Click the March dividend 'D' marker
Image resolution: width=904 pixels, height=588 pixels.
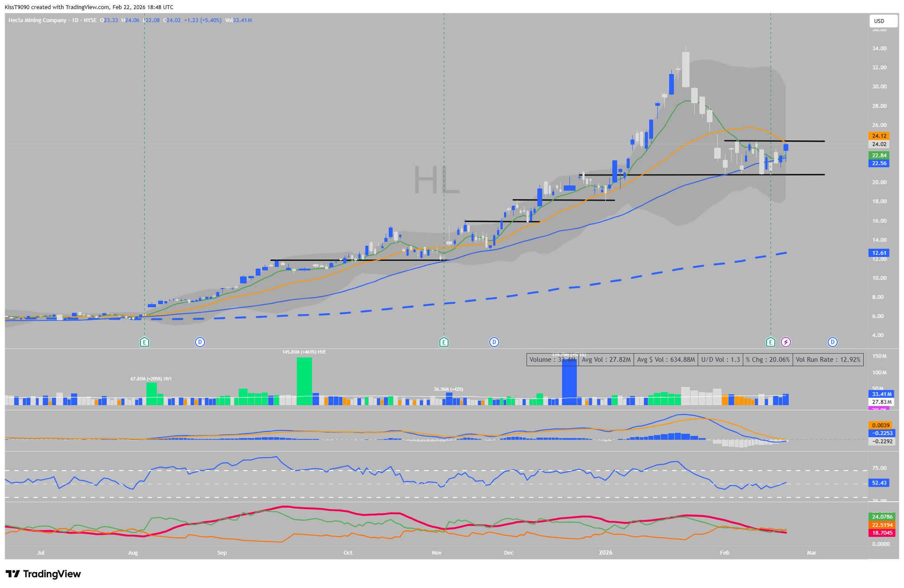tap(832, 342)
